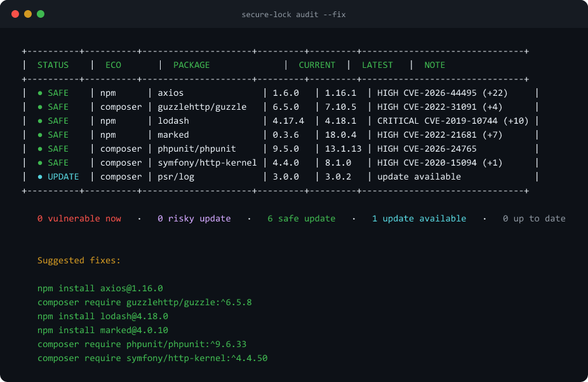Click the note HIGH CVE-2022-31091 (+4)
Viewport: 588px width, 382px height.
(x=440, y=107)
